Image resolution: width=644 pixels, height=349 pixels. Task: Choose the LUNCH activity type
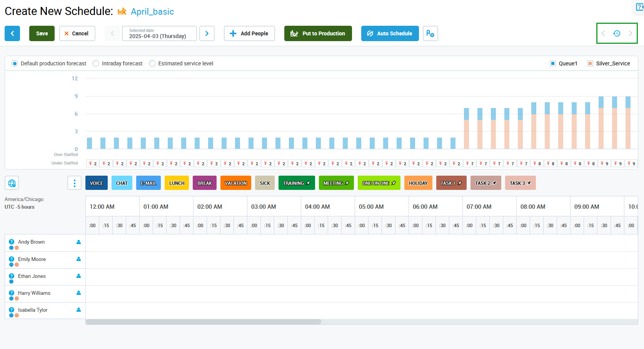[177, 183]
